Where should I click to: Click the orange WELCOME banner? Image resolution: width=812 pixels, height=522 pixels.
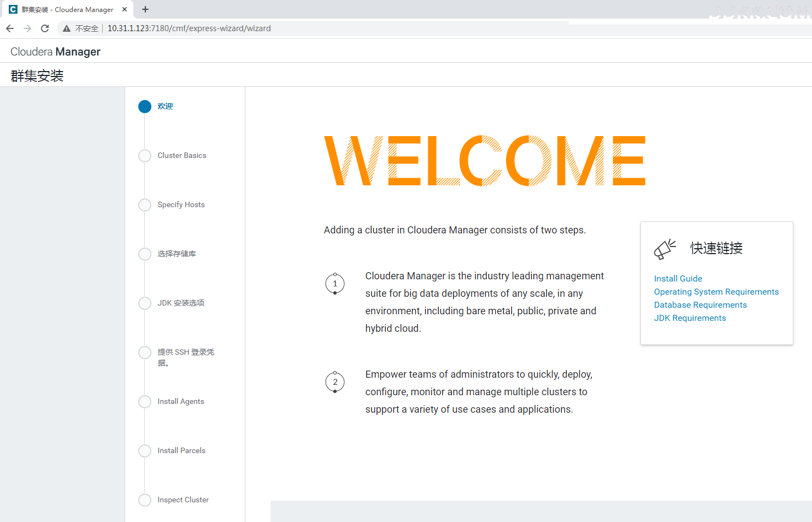[485, 161]
